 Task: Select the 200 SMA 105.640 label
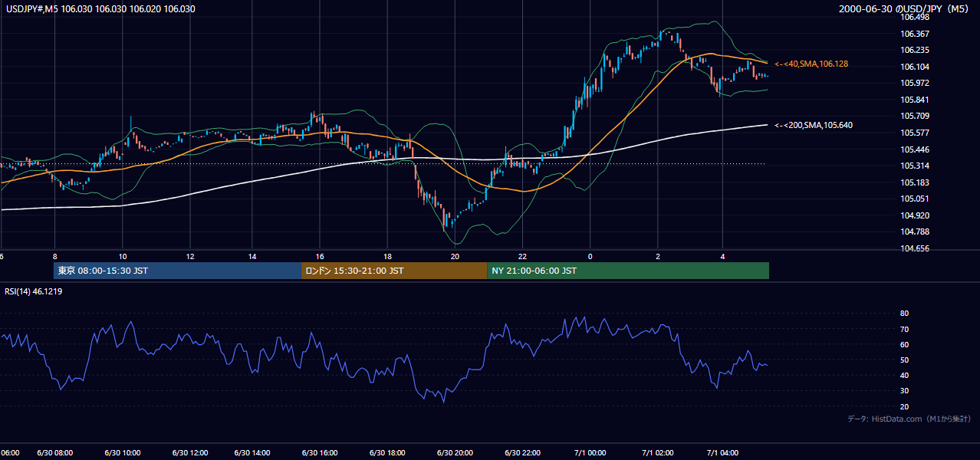click(814, 125)
